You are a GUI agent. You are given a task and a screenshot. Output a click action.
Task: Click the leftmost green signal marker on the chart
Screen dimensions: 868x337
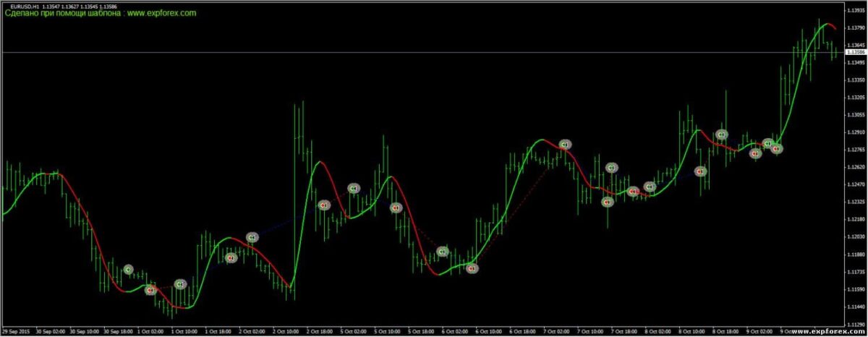point(129,270)
